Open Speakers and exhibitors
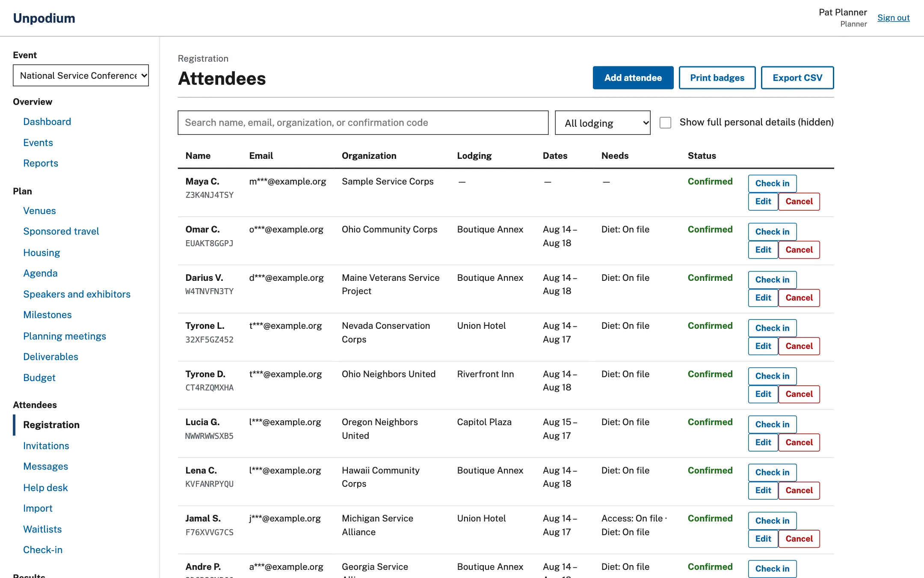This screenshot has width=924, height=578. tap(77, 294)
